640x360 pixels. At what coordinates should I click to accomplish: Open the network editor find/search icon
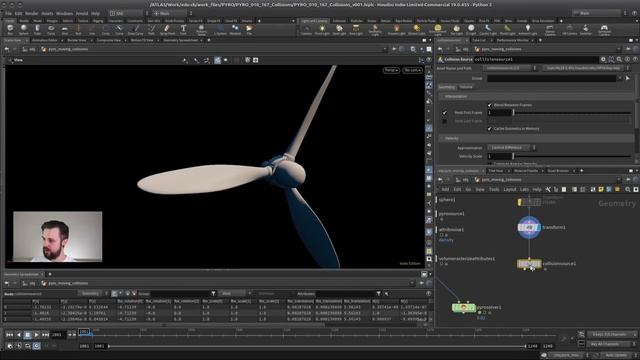click(628, 190)
